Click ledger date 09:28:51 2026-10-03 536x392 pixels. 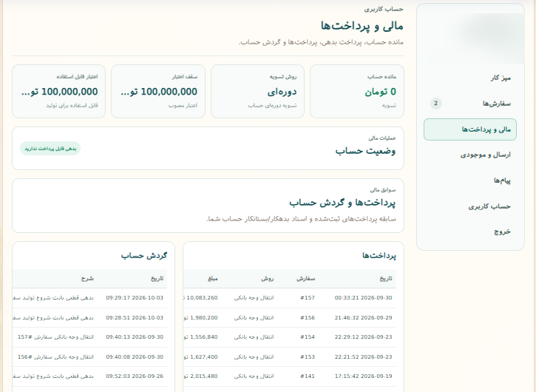135,317
